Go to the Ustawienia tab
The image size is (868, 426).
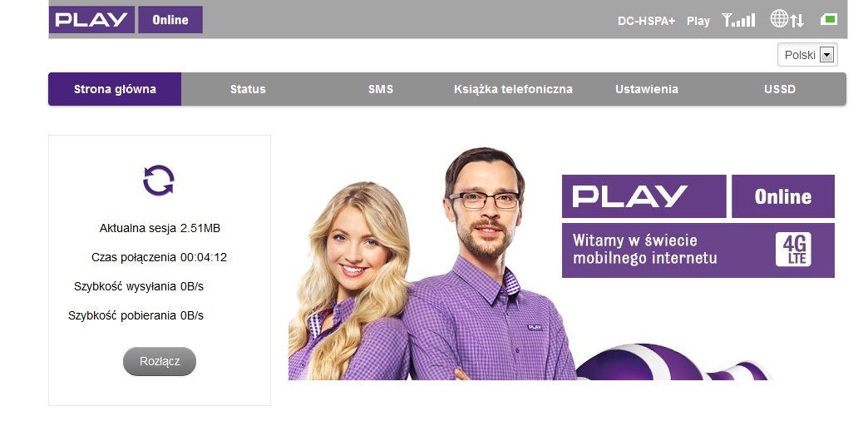pyautogui.click(x=647, y=89)
